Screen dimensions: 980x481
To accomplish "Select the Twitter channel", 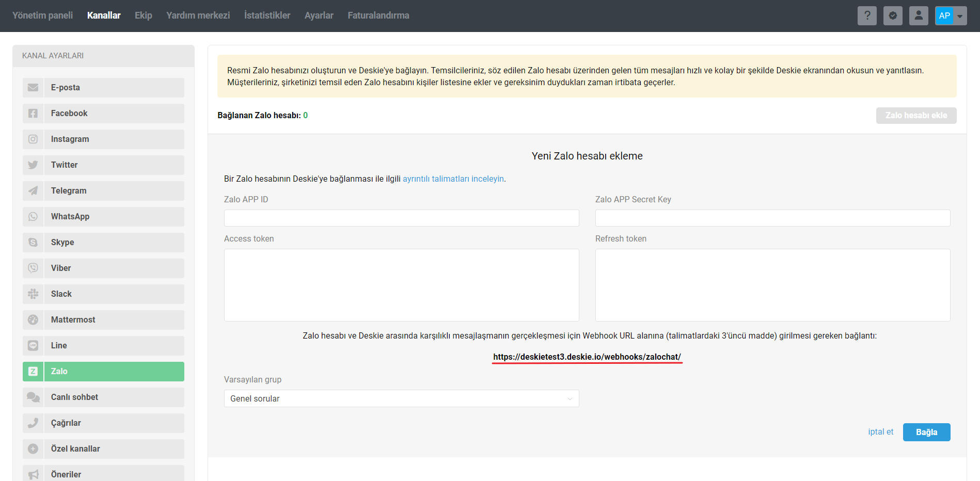I will tap(103, 165).
